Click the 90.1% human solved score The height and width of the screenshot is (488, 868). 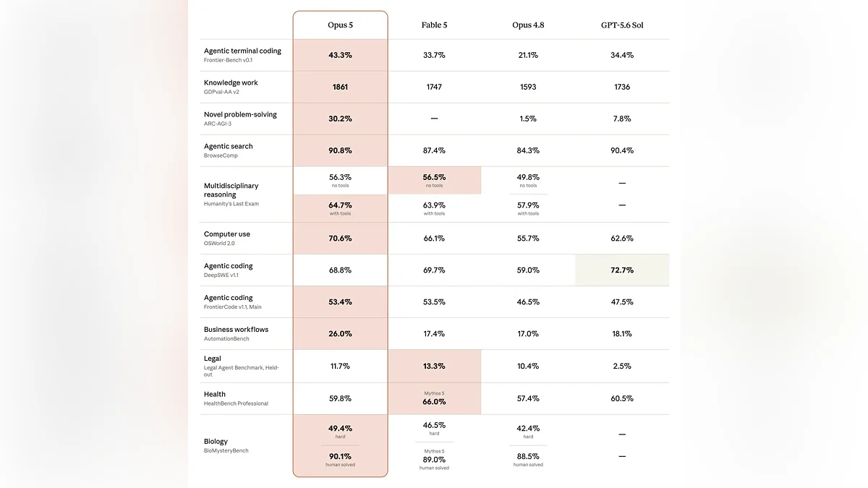(x=340, y=460)
